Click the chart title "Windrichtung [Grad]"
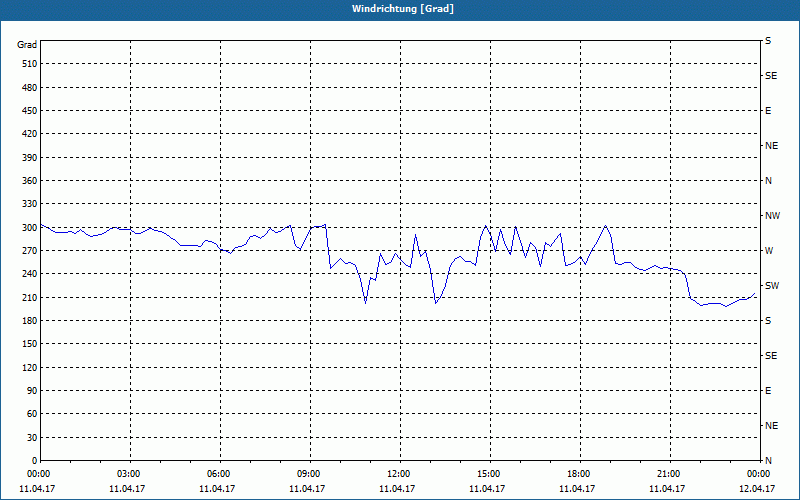800x500 pixels. (403, 9)
